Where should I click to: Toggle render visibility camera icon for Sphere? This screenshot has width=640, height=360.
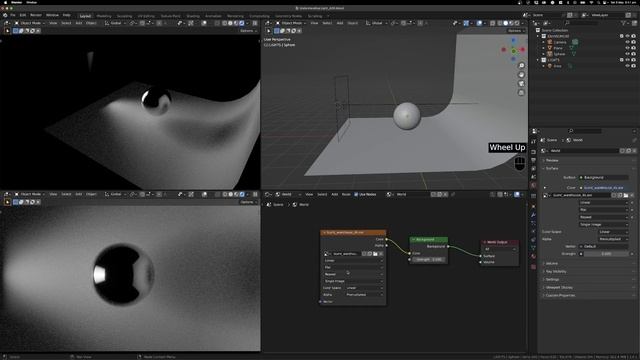pyautogui.click(x=633, y=54)
